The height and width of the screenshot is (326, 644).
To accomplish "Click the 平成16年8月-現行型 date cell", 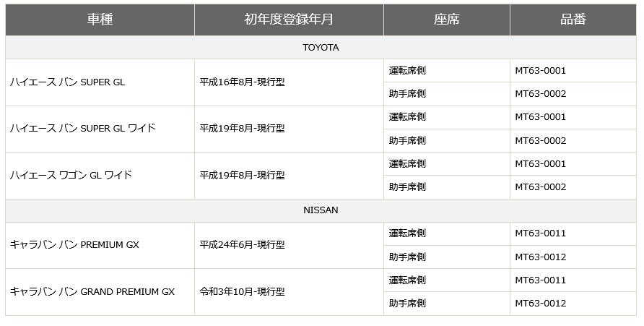I will click(243, 82).
